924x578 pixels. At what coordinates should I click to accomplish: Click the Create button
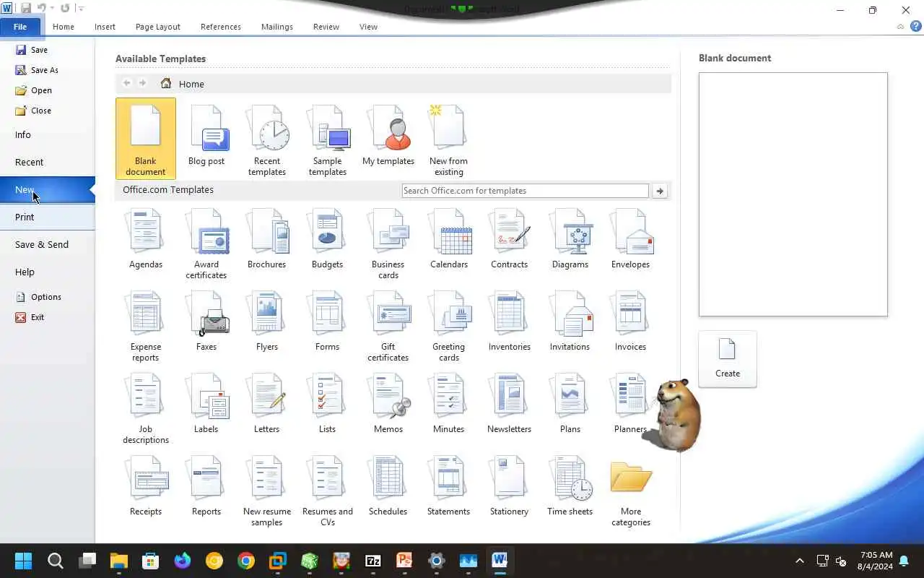pos(728,359)
